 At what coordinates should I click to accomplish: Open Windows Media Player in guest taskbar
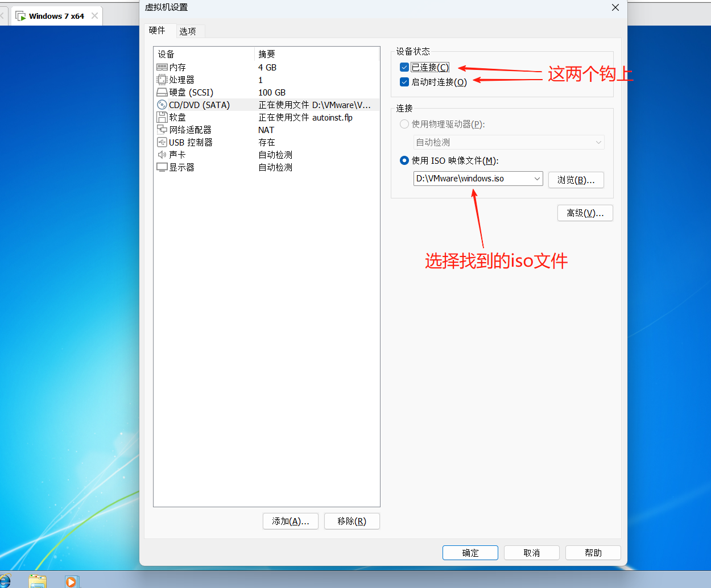[71, 581]
